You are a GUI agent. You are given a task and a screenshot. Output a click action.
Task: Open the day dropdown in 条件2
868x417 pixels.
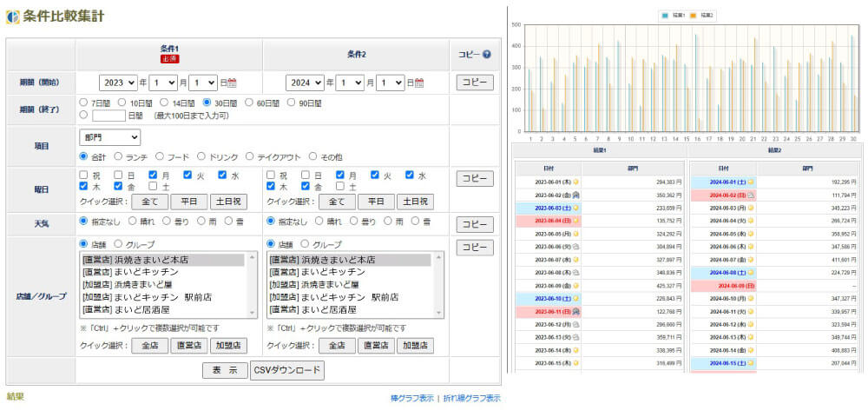click(x=391, y=83)
